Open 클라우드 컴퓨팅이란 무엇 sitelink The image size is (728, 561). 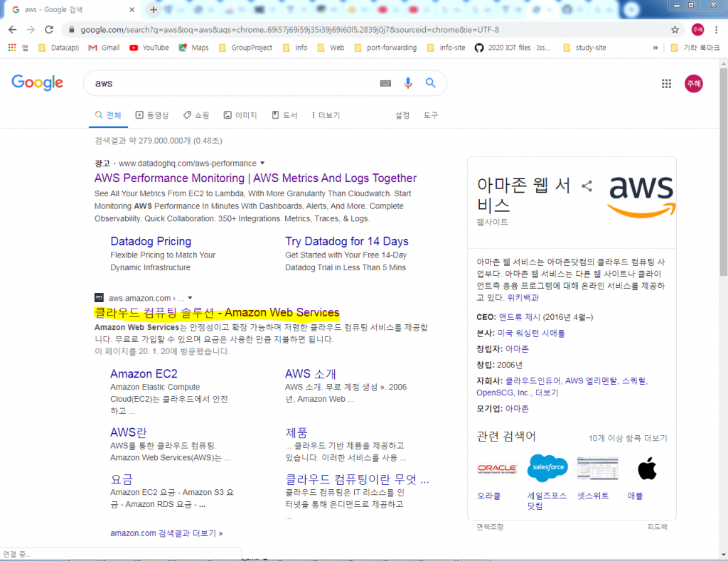(x=357, y=479)
